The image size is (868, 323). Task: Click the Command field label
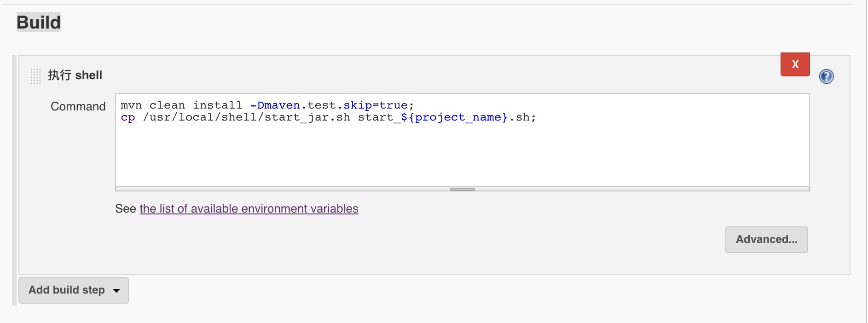[x=78, y=106]
